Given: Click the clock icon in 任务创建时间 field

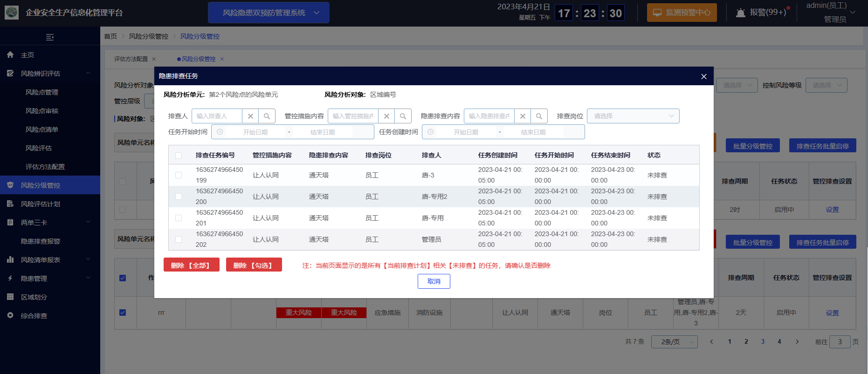Looking at the screenshot, I should (x=430, y=132).
